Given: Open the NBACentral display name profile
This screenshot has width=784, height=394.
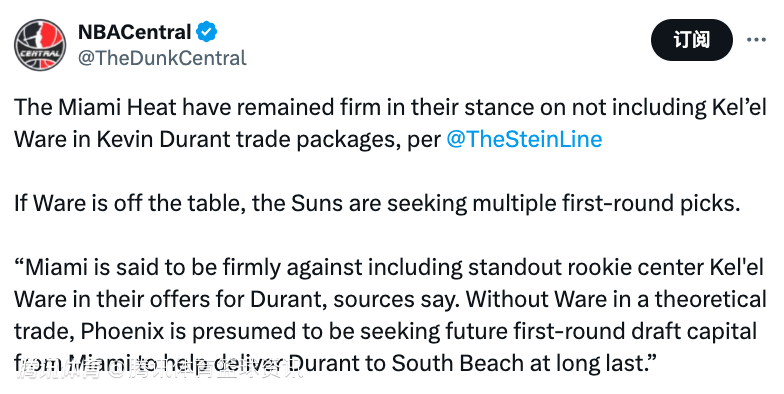Looking at the screenshot, I should 134,32.
